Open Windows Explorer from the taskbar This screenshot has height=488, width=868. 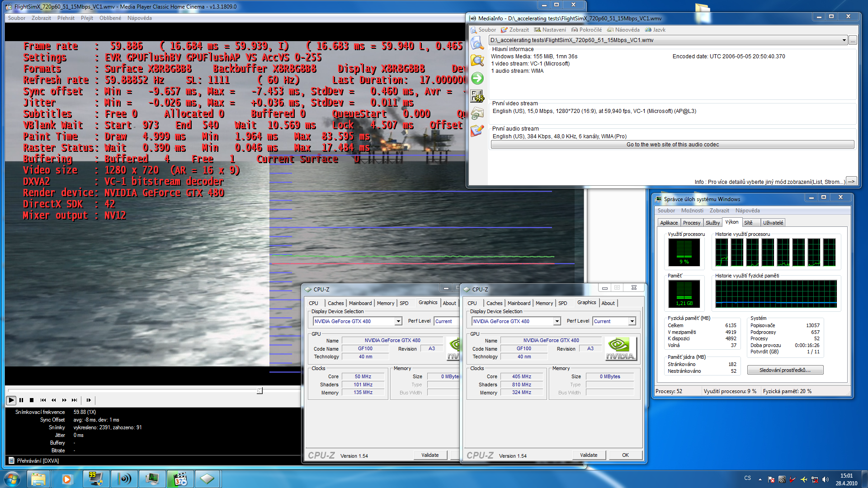[39, 479]
